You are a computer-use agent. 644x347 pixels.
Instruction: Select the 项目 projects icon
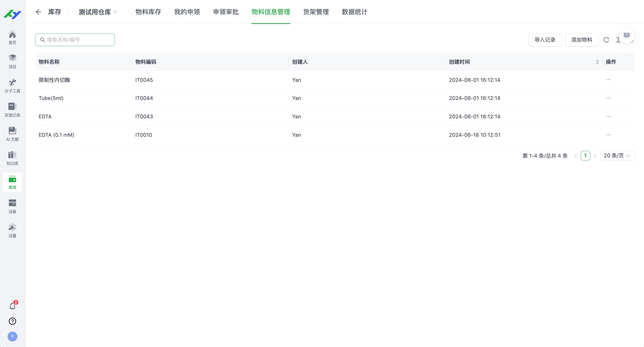(12, 60)
